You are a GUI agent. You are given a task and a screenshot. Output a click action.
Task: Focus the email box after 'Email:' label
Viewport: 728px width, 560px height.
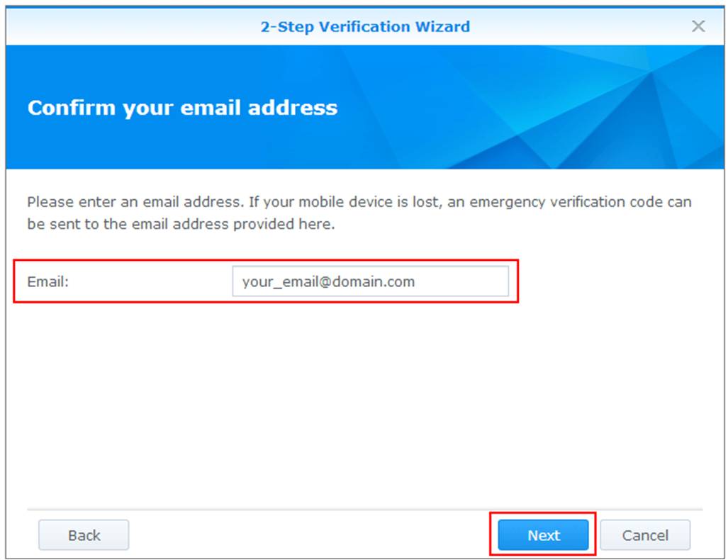click(x=370, y=281)
